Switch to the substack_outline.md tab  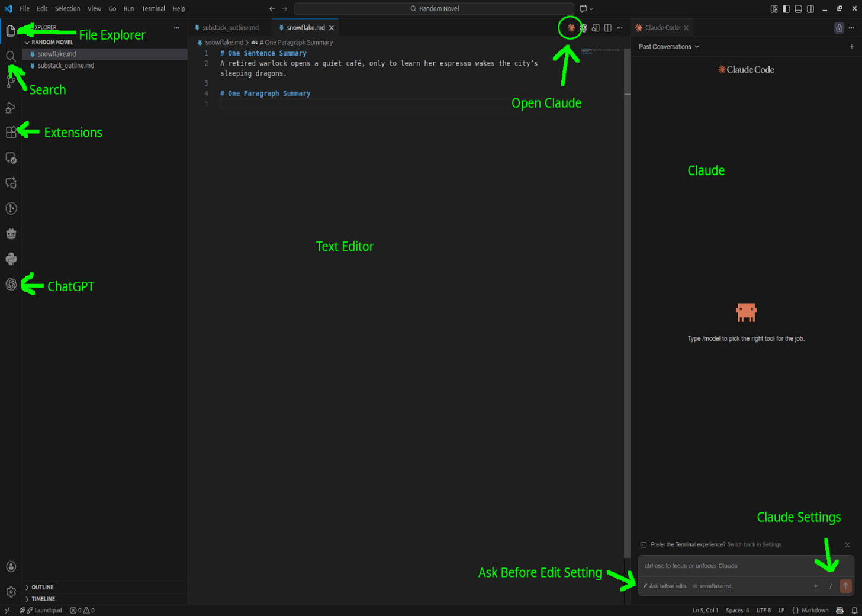(231, 27)
